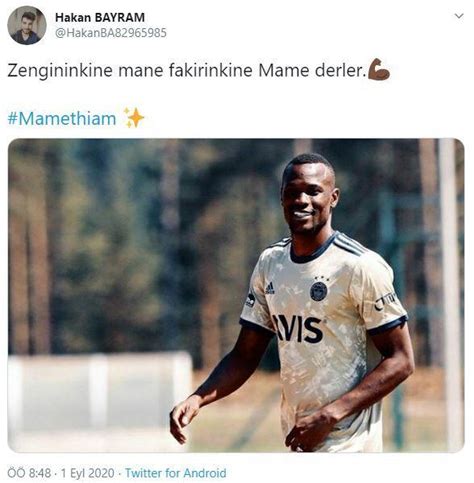Expand the tweet options chevron menu
The height and width of the screenshot is (483, 474).
coord(459,16)
